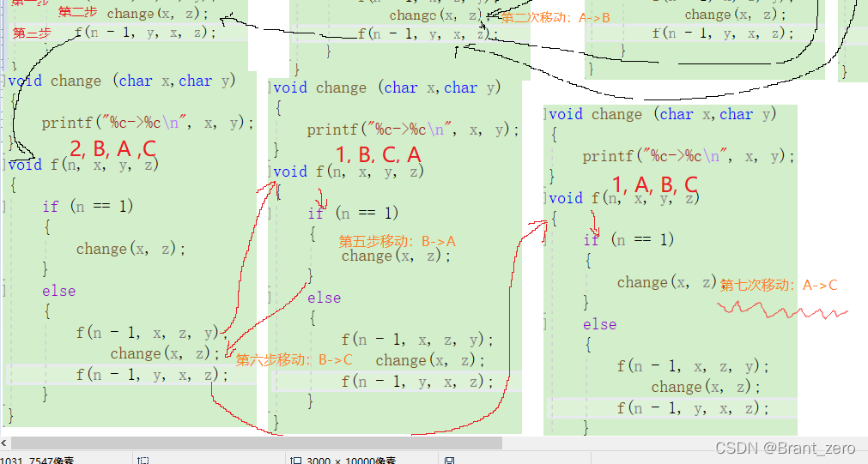Viewport: 868px width, 464px height.
Task: Click the file size disk icon in status bar
Action: (x=449, y=460)
